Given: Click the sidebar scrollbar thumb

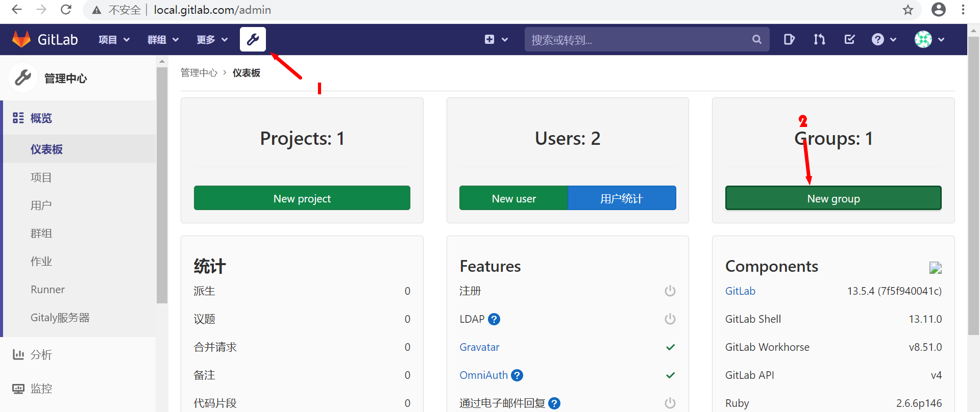Looking at the screenshot, I should coord(162,185).
